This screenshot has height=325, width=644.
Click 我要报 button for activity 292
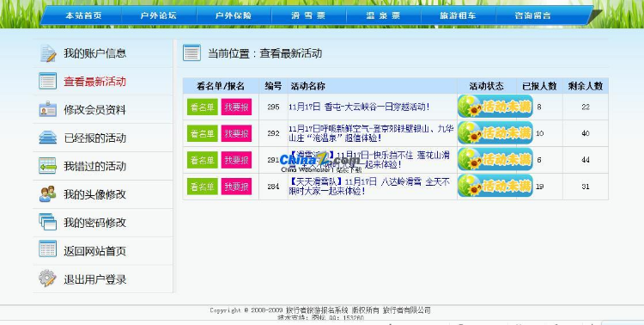click(x=236, y=133)
